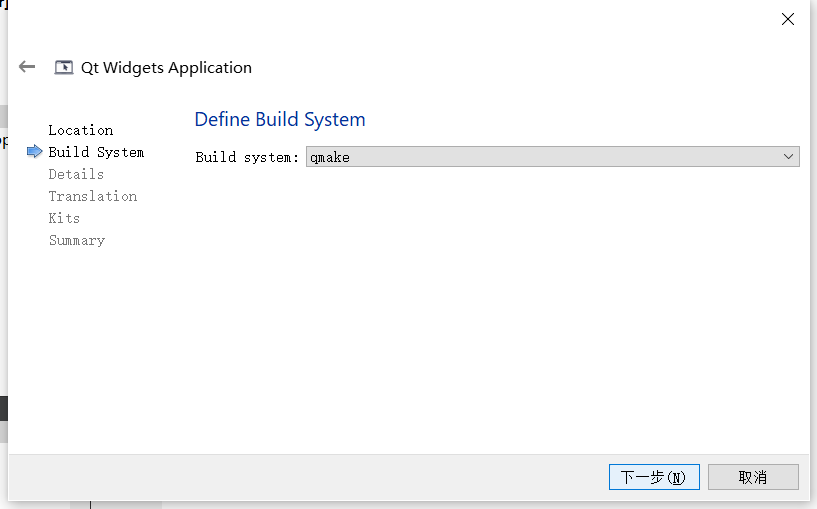Click the Qt Widgets Application title text
817x509 pixels.
click(166, 68)
